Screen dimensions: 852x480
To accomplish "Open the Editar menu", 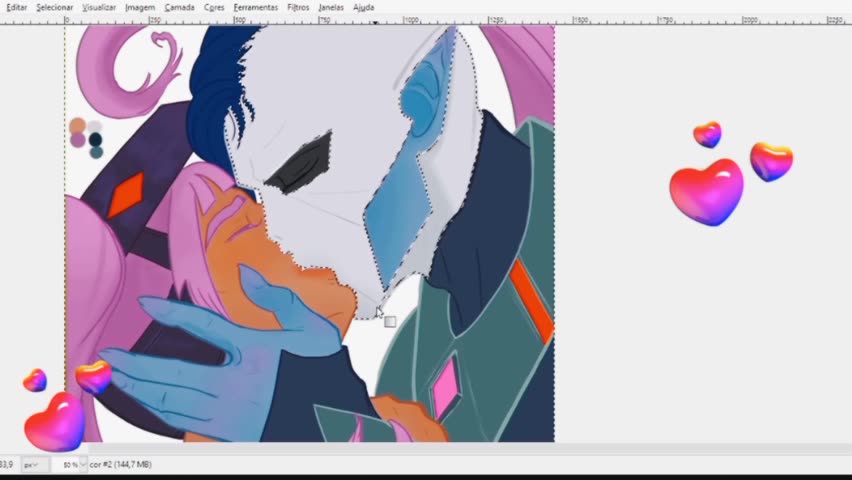I will coord(16,8).
